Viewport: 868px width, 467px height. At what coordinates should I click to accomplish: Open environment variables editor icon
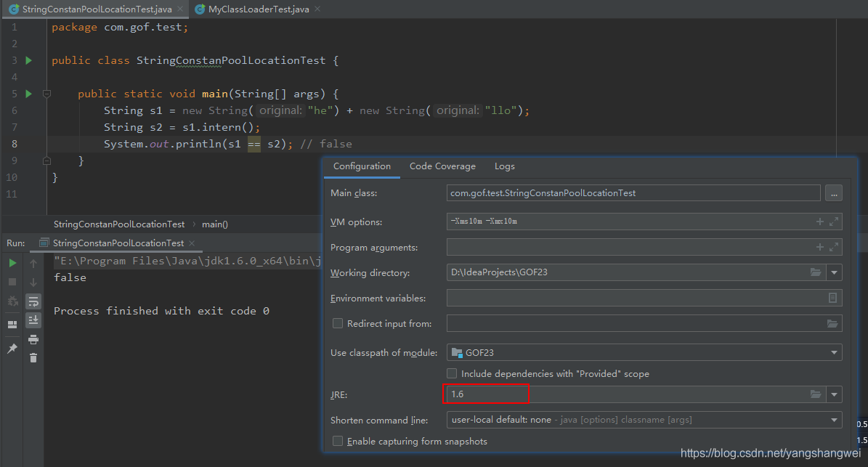click(832, 298)
